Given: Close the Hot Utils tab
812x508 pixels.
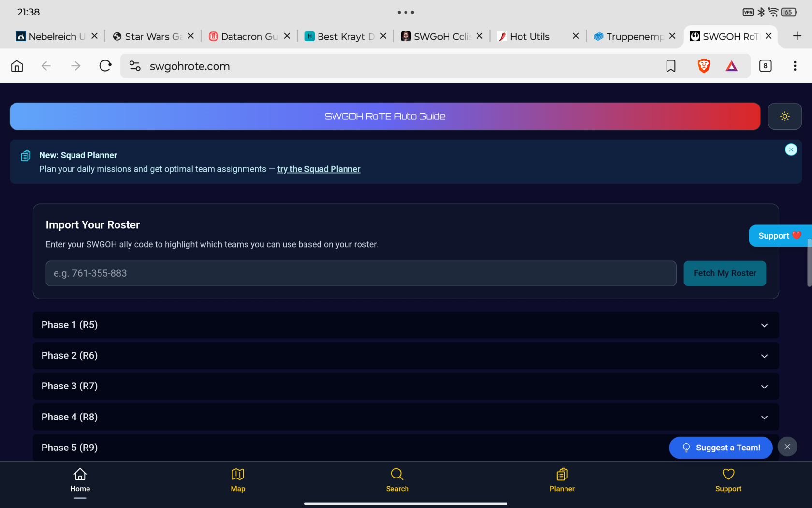Looking at the screenshot, I should 576,36.
